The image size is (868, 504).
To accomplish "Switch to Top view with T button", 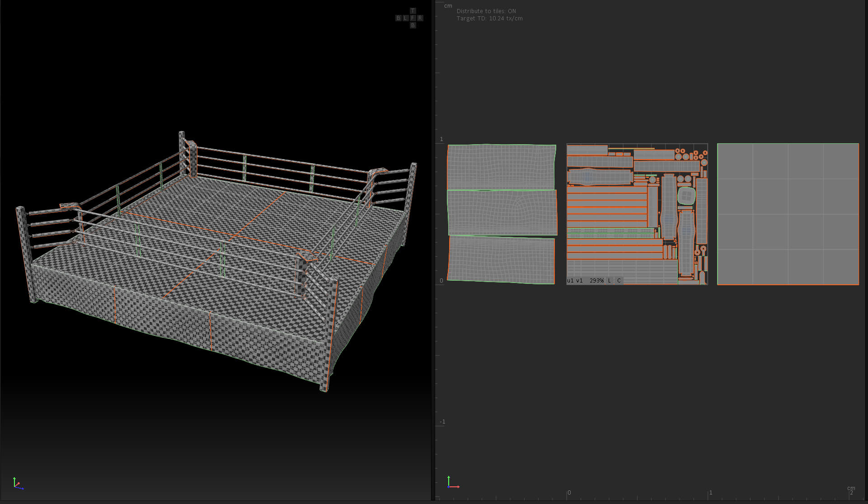I will pos(413,11).
